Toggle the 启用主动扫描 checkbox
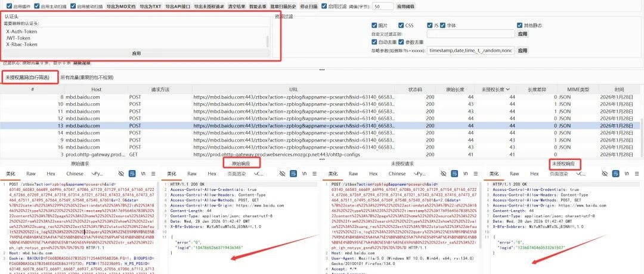Screen dimensions: 644x274 [x=37, y=6]
